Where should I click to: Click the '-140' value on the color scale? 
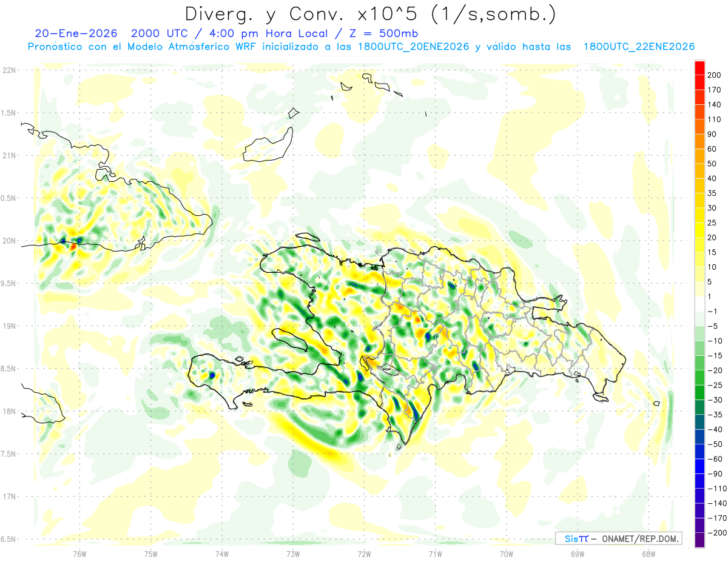(x=716, y=503)
